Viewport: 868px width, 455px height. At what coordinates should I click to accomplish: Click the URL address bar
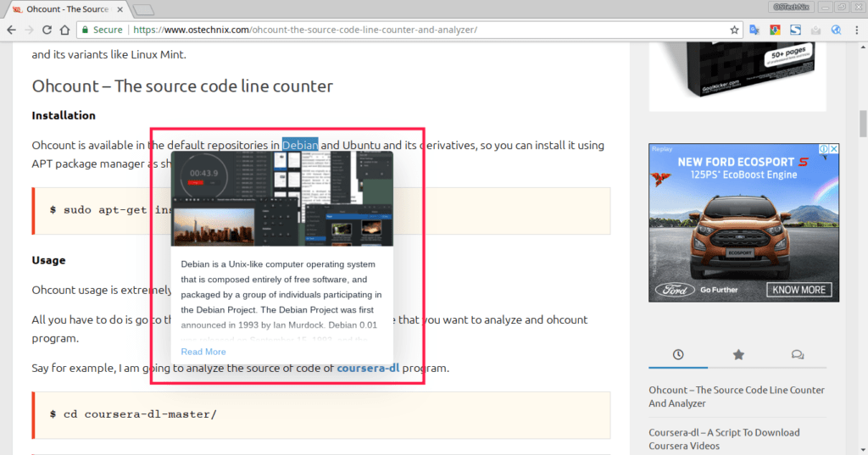point(424,30)
